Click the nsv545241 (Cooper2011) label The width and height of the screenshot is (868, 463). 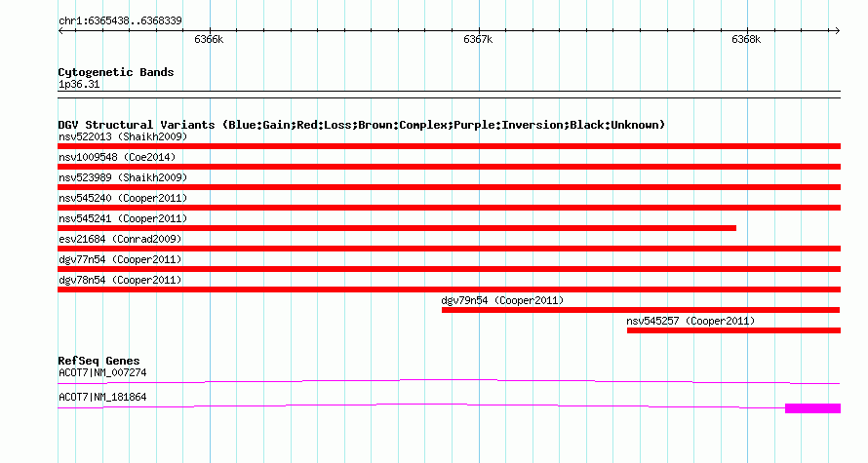point(123,218)
